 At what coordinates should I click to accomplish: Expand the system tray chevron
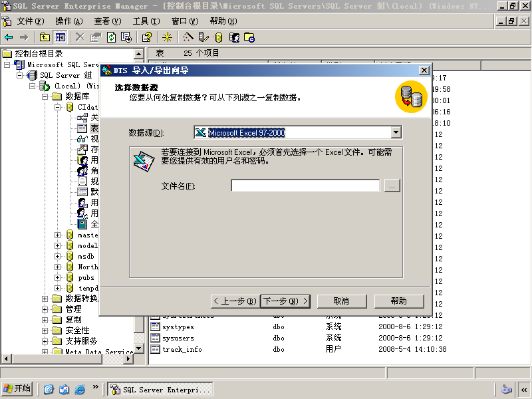pos(524,390)
